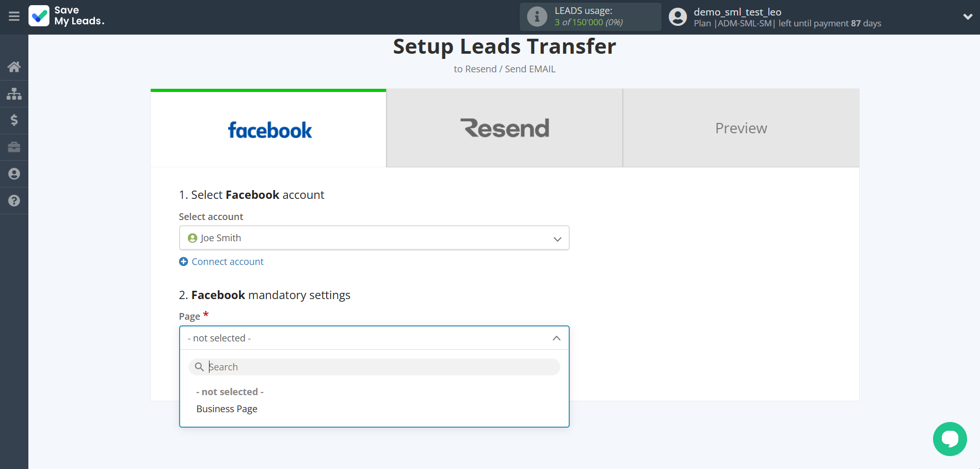
Task: Switch to the Resend tab
Action: 504,128
